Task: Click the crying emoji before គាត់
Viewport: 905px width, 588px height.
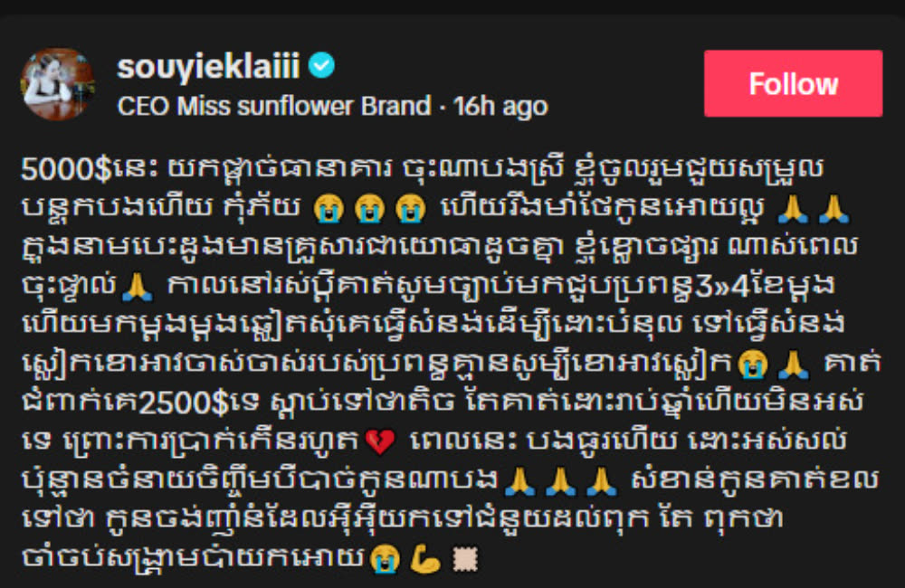Action: click(x=753, y=365)
